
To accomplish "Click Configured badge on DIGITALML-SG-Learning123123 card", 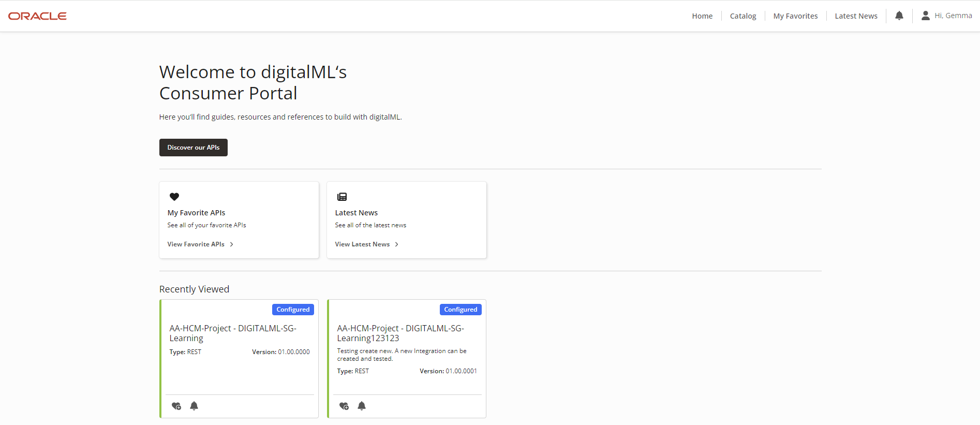I will click(x=461, y=310).
